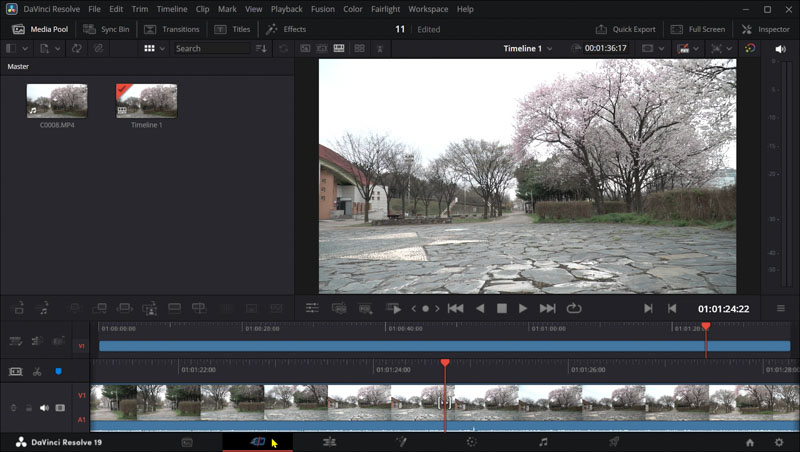Click the Play Reverse button
This screenshot has height=452, width=800.
coord(480,308)
